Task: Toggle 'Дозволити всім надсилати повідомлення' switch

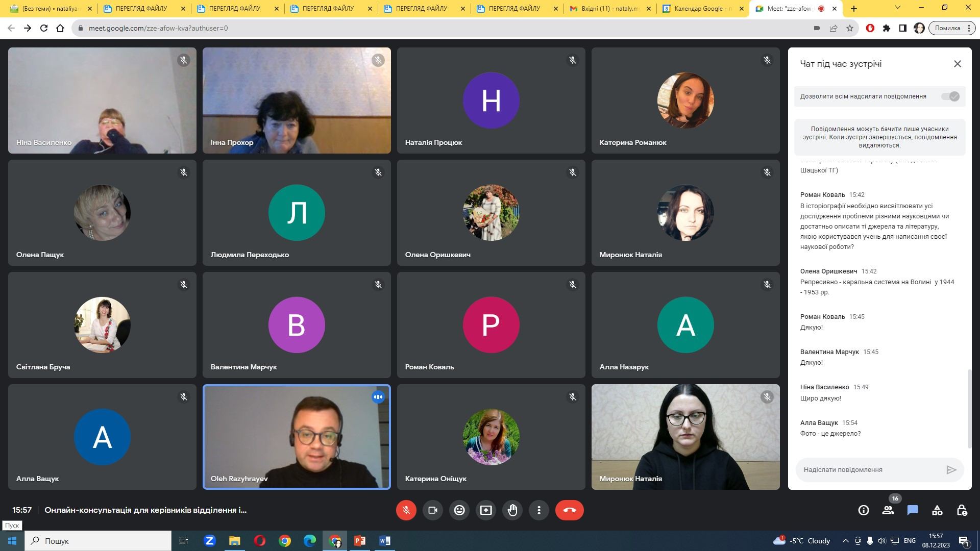Action: tap(950, 96)
